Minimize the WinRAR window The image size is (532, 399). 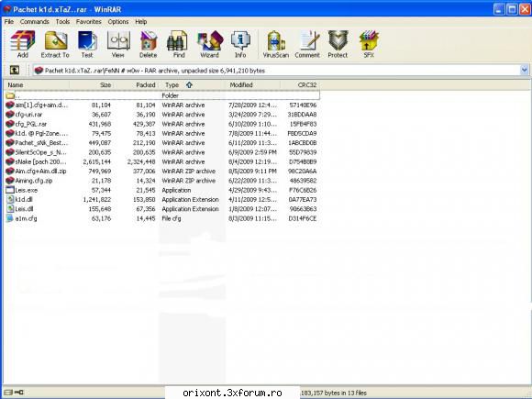pos(499,9)
